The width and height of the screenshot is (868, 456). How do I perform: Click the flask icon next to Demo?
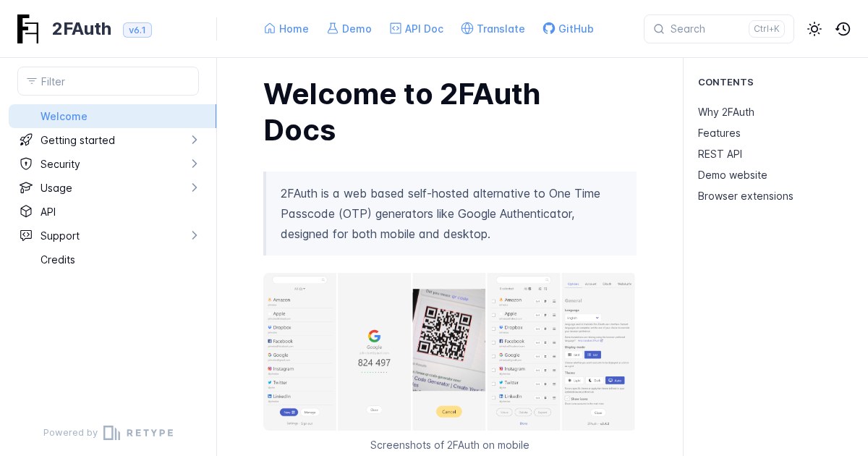coord(333,28)
